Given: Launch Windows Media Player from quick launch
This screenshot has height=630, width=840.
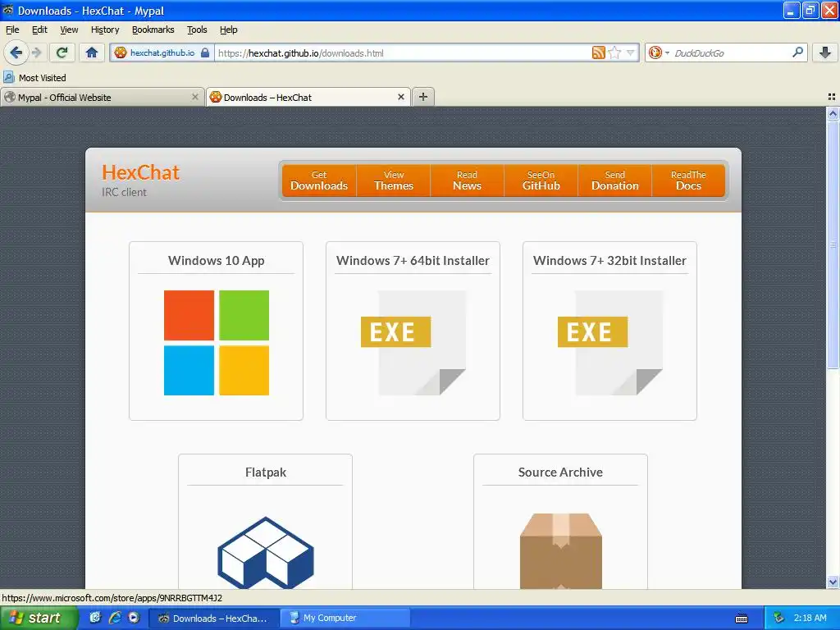Looking at the screenshot, I should point(134,618).
